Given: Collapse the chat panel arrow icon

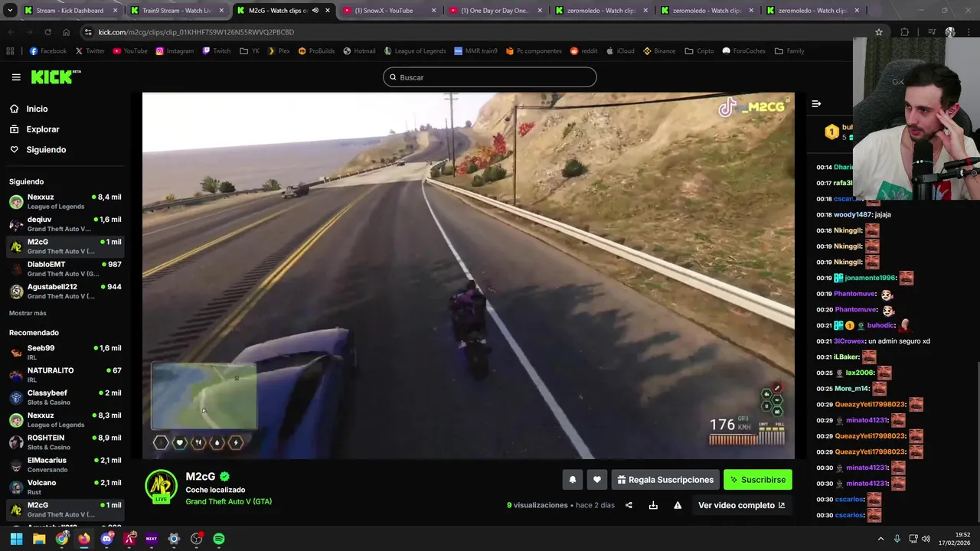Looking at the screenshot, I should (x=816, y=103).
